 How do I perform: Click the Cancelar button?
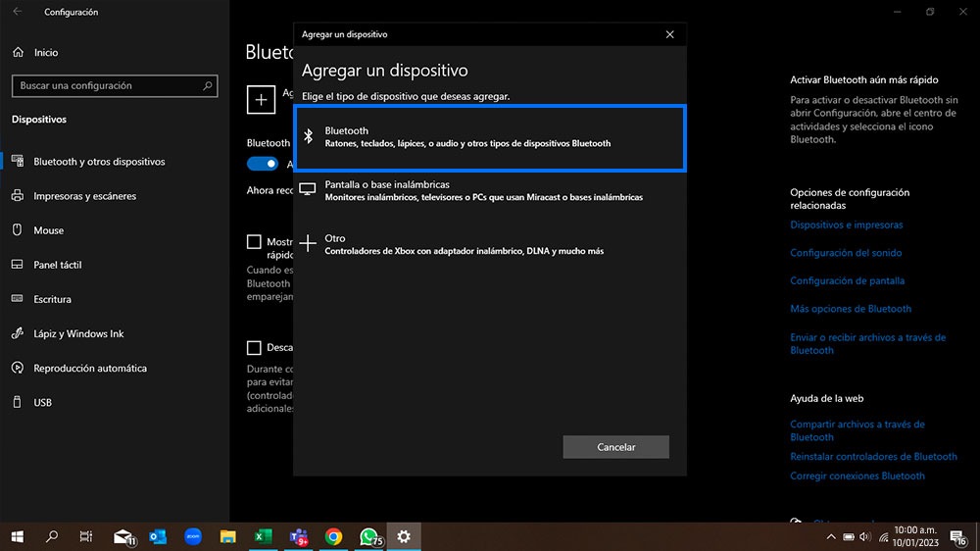pyautogui.click(x=615, y=447)
